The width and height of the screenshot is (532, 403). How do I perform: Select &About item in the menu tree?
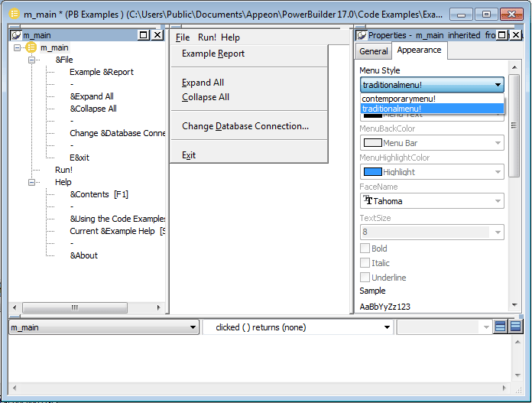tap(84, 255)
